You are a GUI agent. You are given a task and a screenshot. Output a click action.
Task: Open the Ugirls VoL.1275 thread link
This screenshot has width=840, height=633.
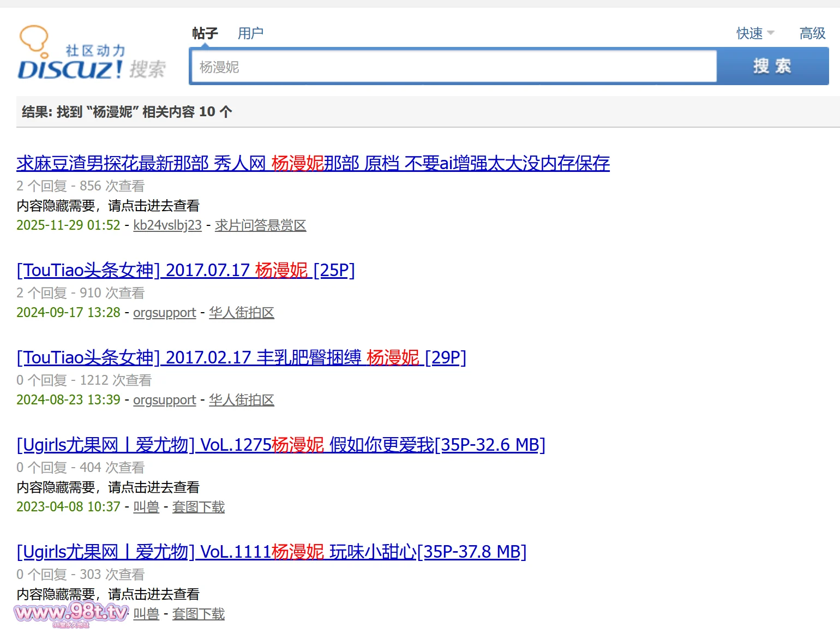point(280,445)
